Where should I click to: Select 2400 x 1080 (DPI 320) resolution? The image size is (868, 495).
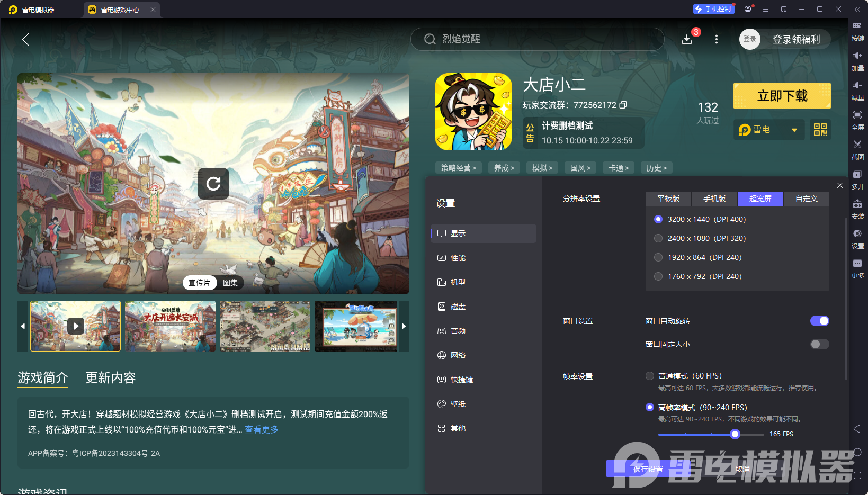click(x=658, y=238)
